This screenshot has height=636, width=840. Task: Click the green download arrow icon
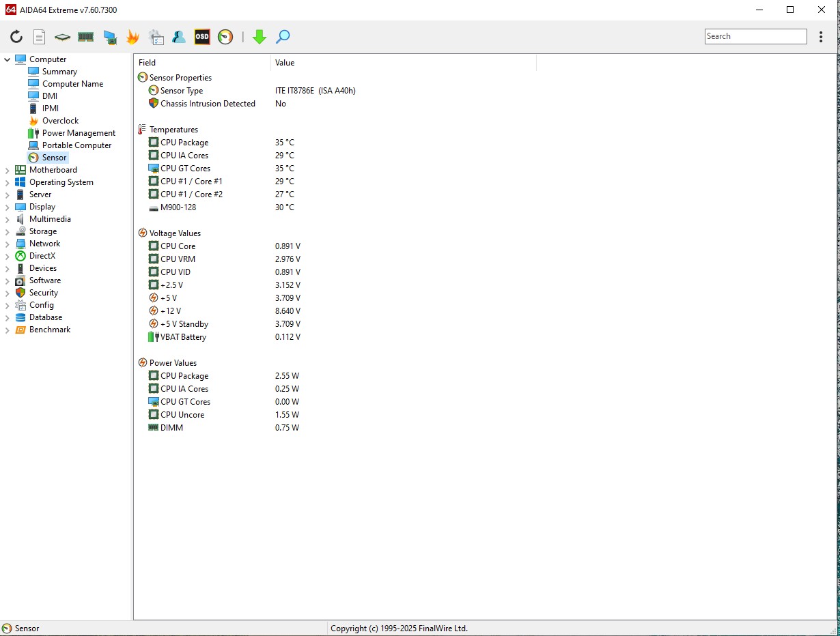[x=259, y=37]
